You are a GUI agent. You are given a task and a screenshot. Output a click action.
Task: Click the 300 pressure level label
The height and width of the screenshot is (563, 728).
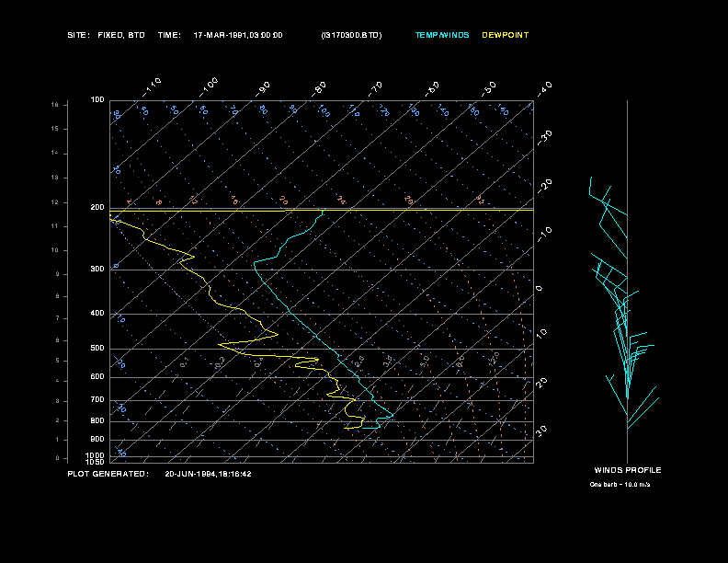pyautogui.click(x=97, y=269)
